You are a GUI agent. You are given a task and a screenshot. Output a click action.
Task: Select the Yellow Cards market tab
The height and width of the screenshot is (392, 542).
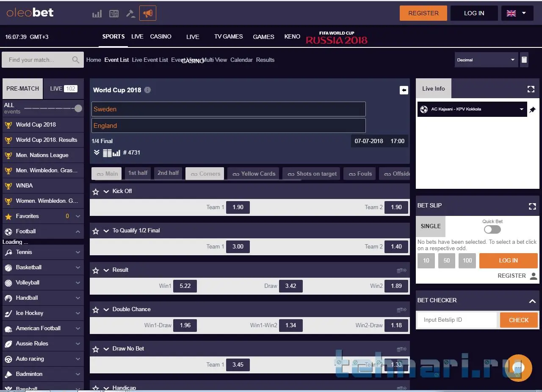[x=253, y=174]
